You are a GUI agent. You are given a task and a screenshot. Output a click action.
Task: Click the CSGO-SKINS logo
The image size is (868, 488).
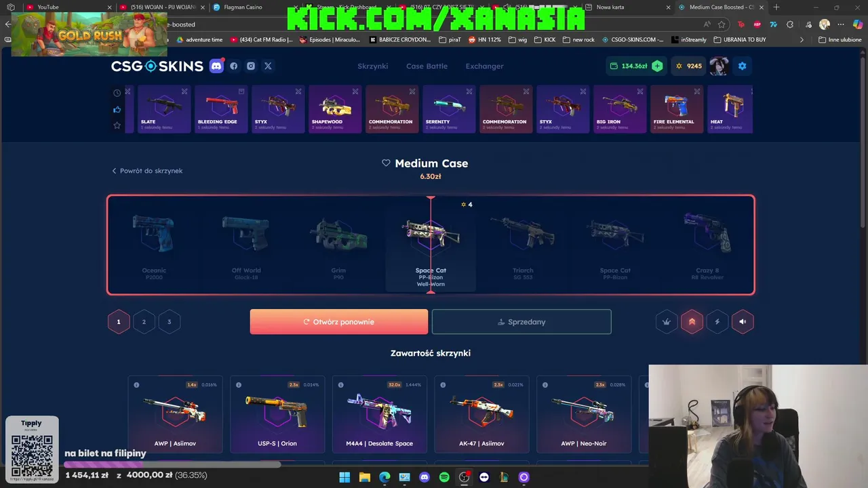tap(157, 66)
